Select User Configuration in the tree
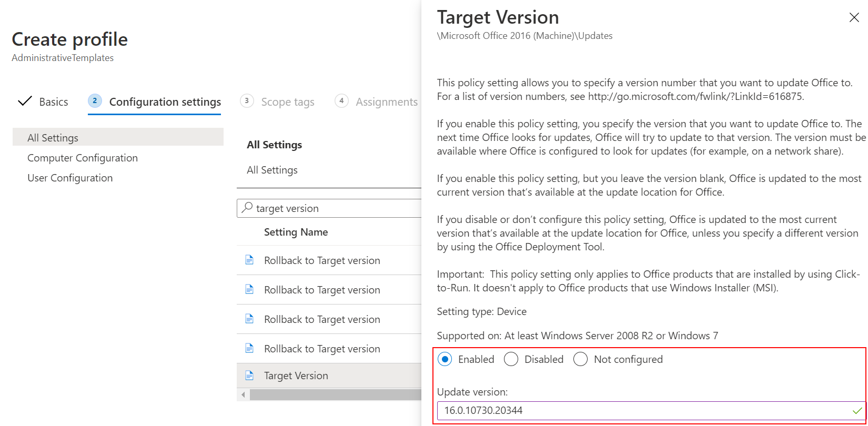 70,178
